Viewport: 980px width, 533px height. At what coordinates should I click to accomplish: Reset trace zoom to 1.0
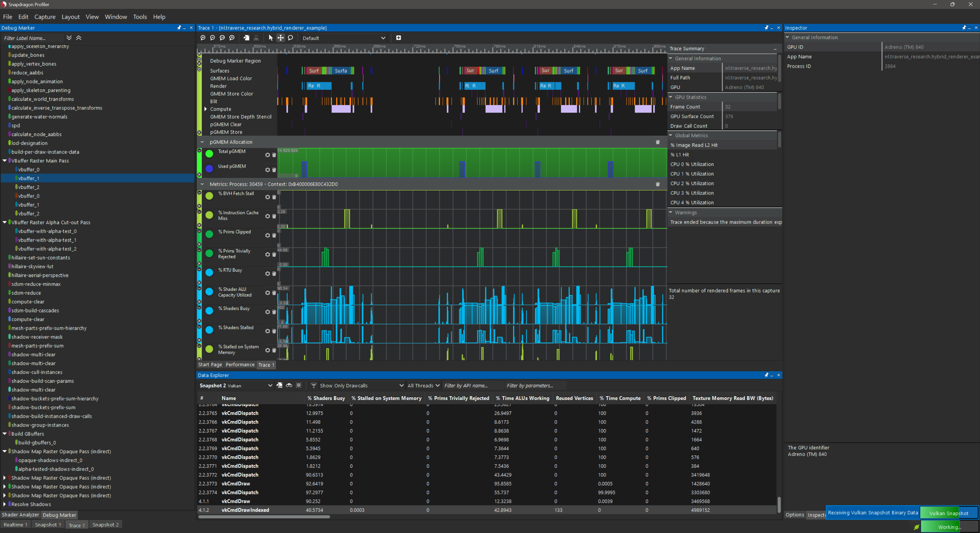[x=222, y=38]
